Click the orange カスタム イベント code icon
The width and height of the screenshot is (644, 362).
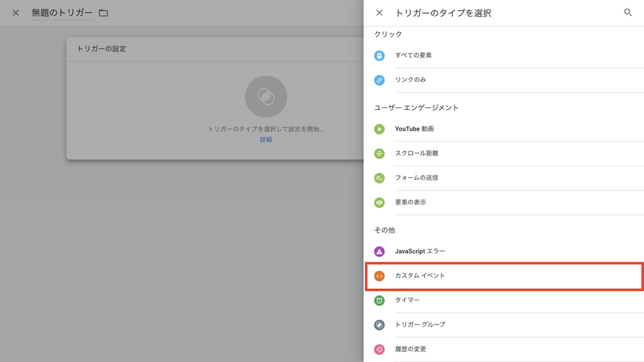[380, 276]
